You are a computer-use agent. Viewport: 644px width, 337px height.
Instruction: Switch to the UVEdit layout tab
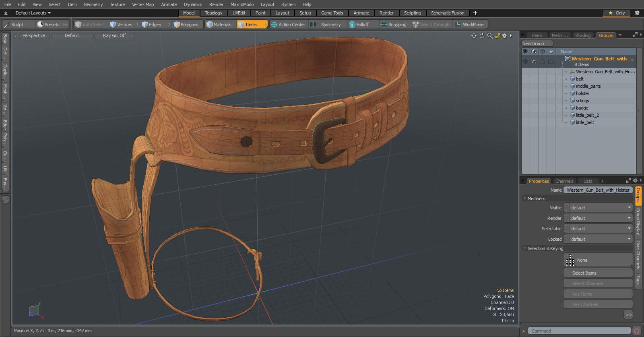point(239,13)
